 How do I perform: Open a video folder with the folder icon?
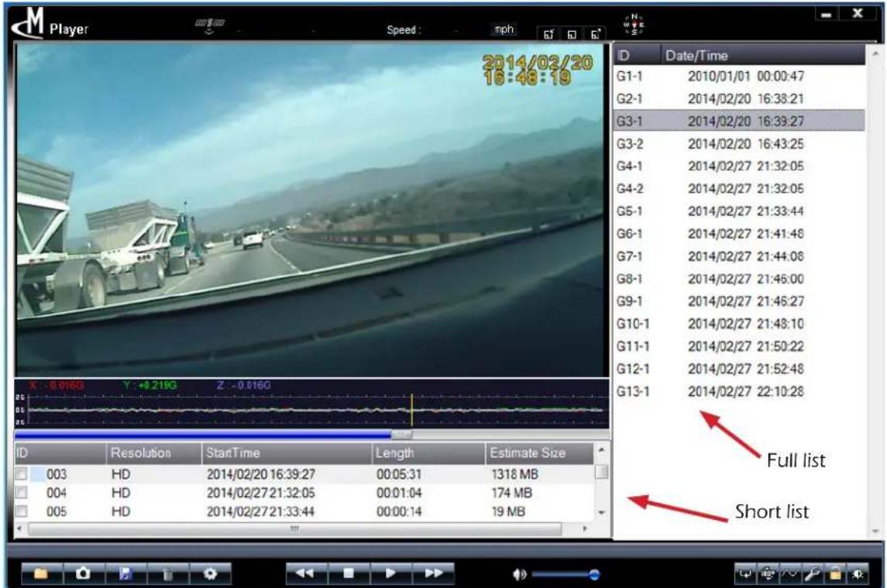[x=41, y=574]
